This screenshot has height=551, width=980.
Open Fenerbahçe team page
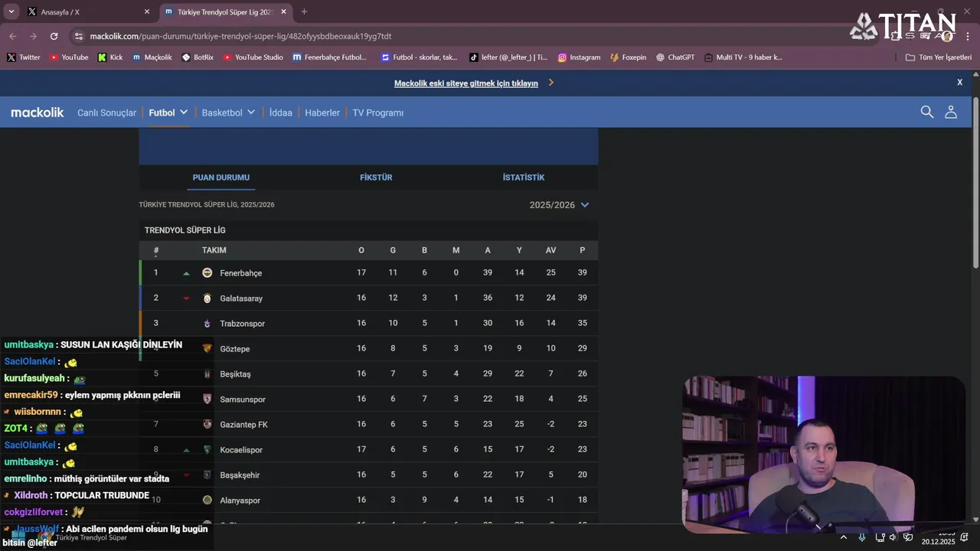(240, 273)
